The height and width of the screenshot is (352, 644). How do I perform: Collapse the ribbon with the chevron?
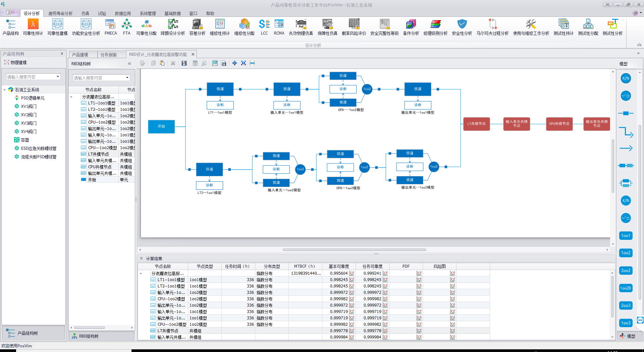coord(639,45)
